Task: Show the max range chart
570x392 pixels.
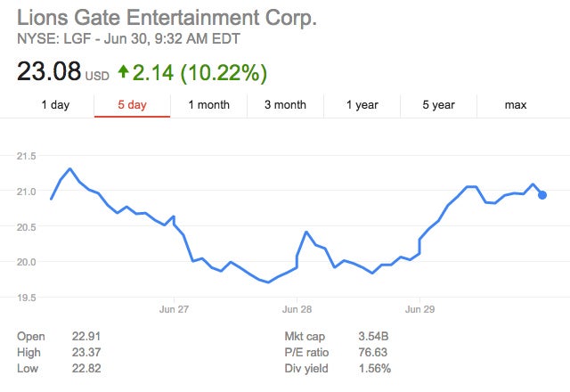Action: pos(515,105)
